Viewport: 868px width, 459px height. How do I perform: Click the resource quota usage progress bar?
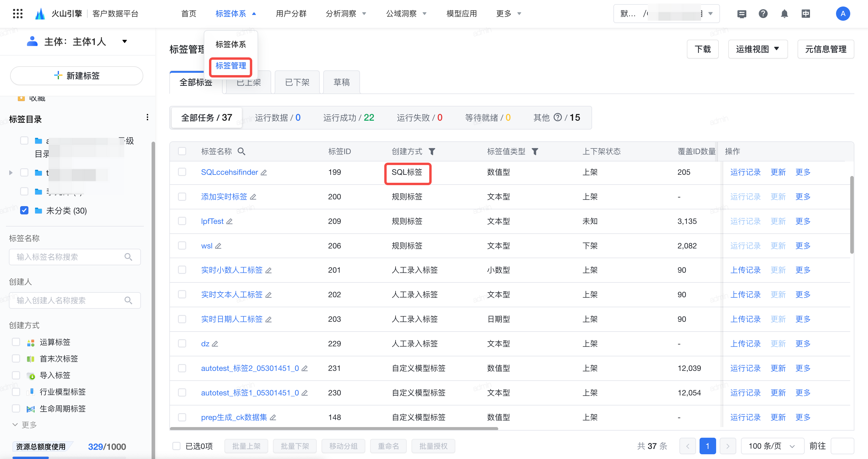69,458
